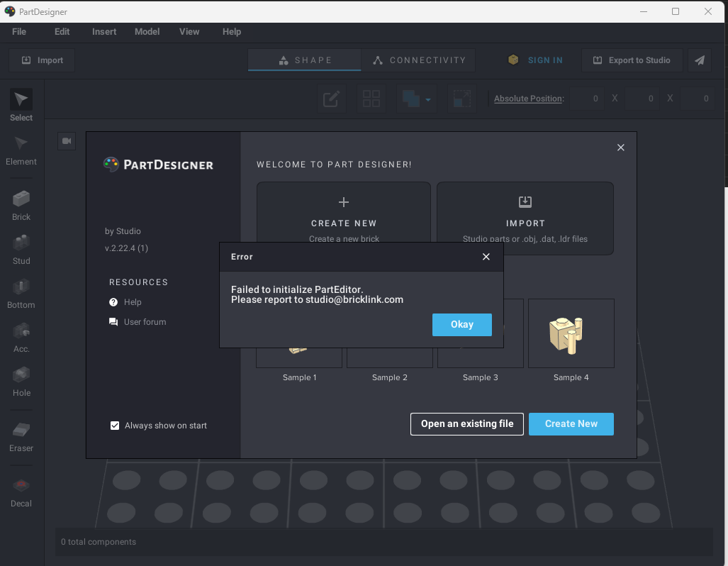Image resolution: width=728 pixels, height=566 pixels.
Task: Click the scale resize toolbar icon
Action: click(x=462, y=99)
